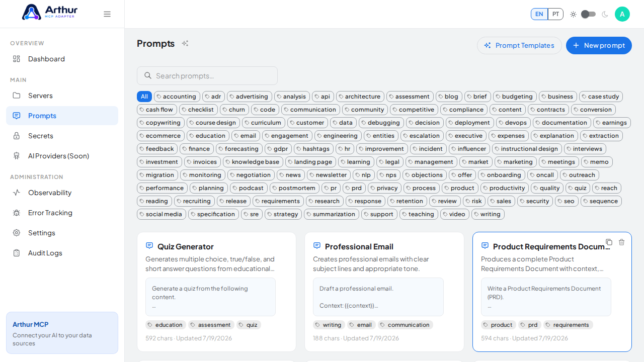
Task: Go to Prompts sidebar item
Action: [x=62, y=116]
